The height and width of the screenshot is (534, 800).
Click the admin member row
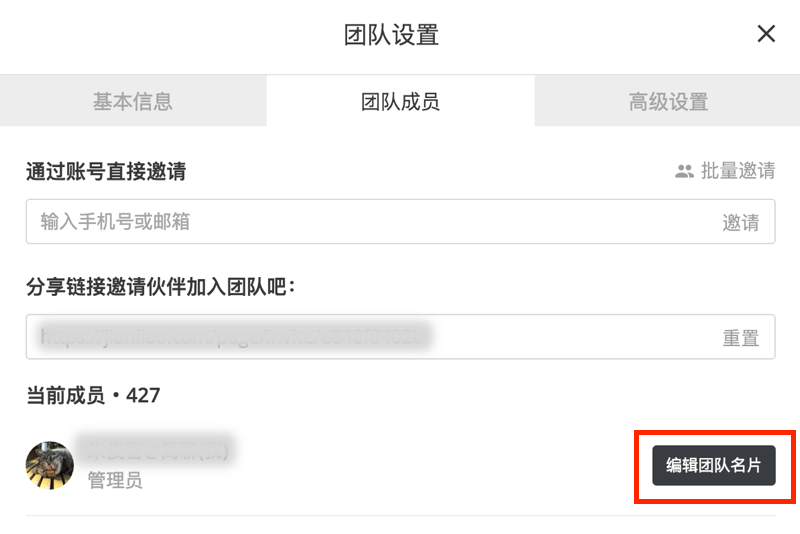[x=400, y=466]
